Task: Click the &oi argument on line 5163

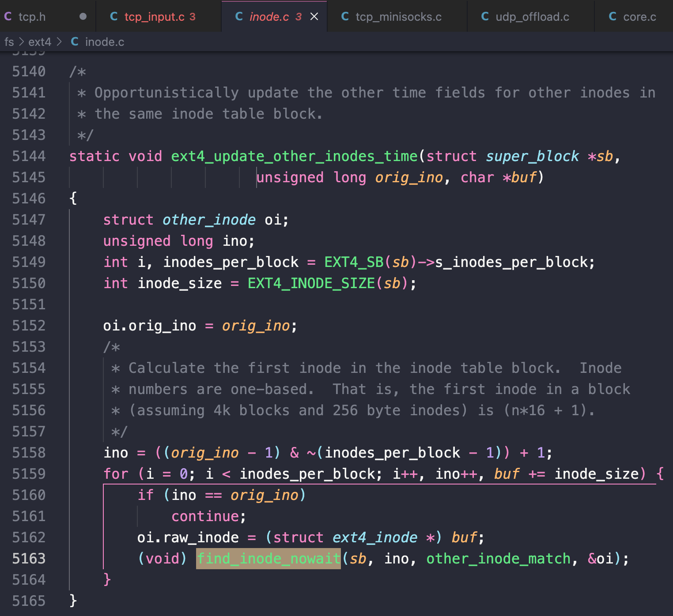Action: (x=601, y=559)
